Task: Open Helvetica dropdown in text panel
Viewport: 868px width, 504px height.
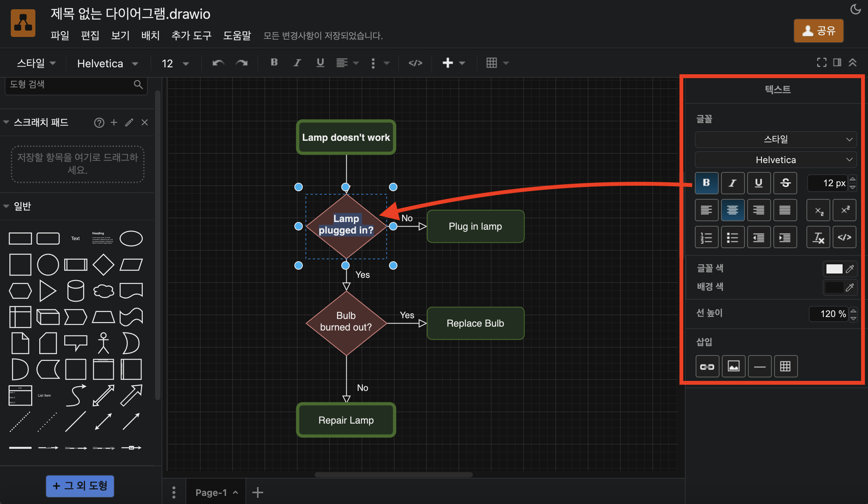Action: [776, 160]
